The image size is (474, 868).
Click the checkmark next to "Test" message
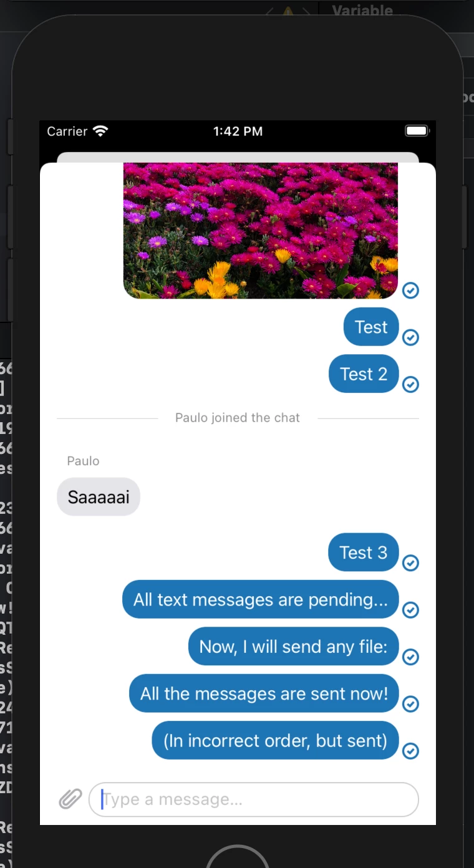[x=410, y=337]
